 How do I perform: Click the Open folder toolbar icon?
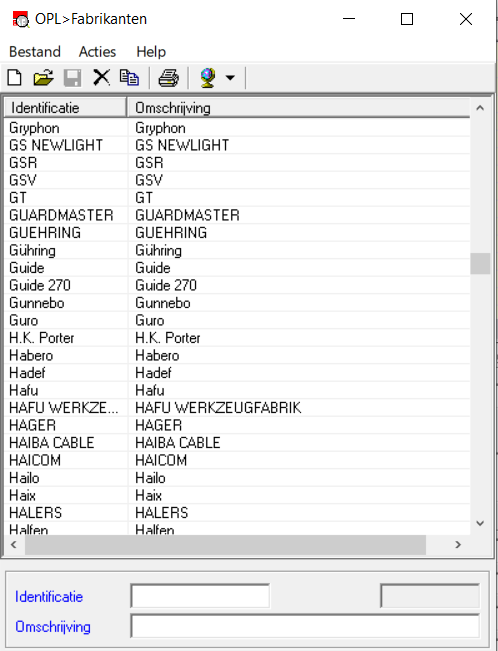point(43,78)
